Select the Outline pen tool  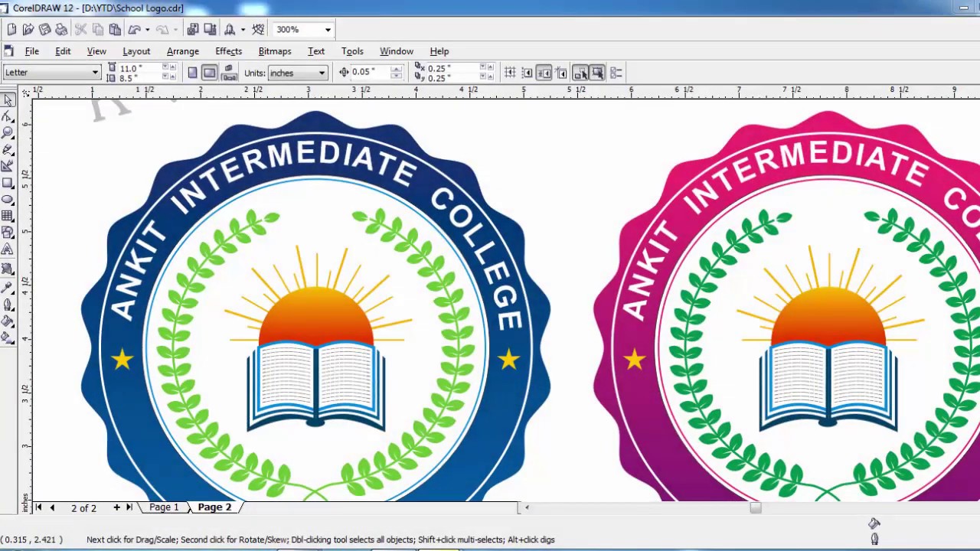(8, 305)
